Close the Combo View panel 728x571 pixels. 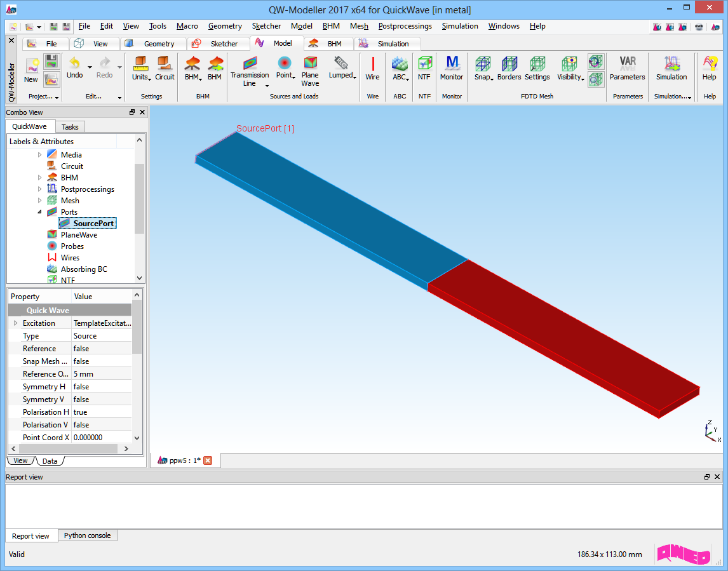(142, 112)
